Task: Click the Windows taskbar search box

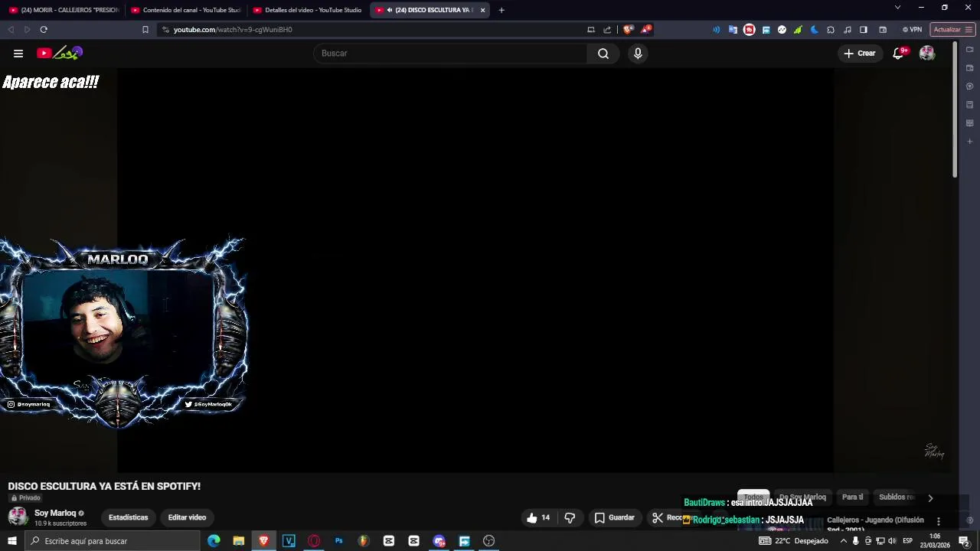Action: 112,541
